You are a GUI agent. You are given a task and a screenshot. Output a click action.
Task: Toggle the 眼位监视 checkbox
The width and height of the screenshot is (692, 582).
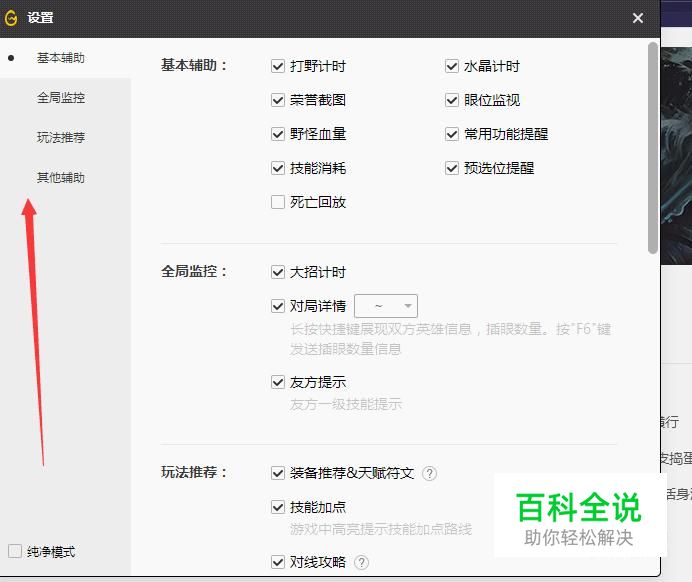coord(451,100)
